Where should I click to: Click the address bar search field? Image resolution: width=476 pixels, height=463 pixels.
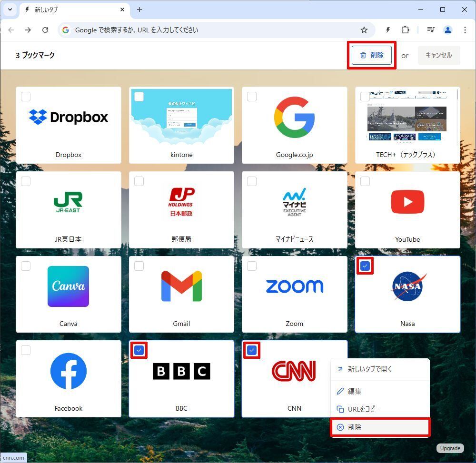[216, 30]
